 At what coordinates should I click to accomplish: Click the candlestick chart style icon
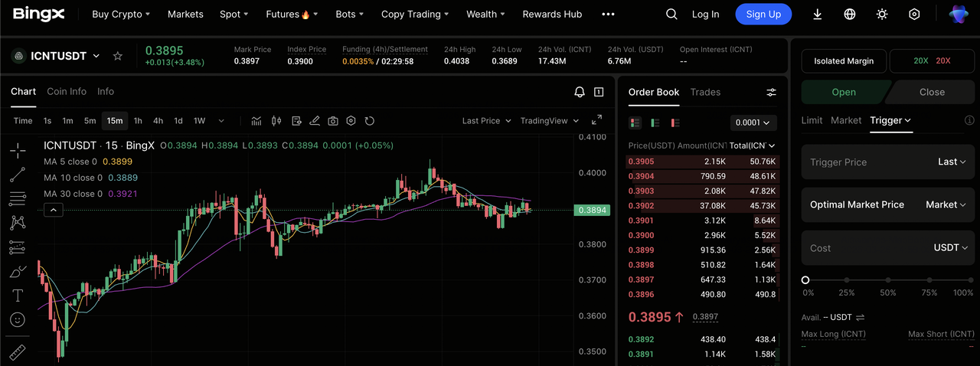[276, 121]
